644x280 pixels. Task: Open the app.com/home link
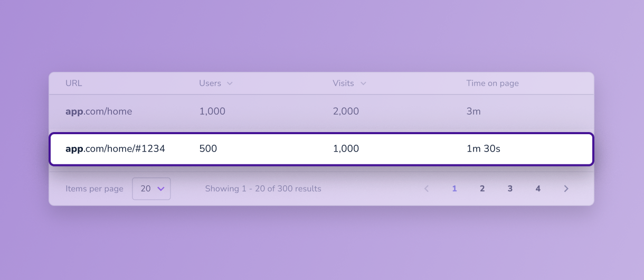[99, 111]
